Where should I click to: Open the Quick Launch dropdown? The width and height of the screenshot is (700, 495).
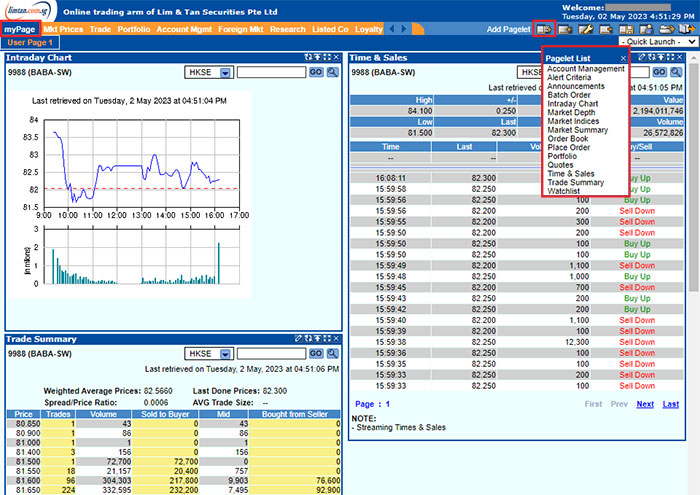[658, 42]
